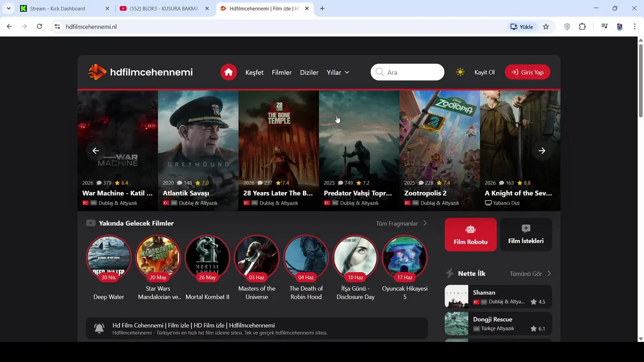Focus the Ara search field

pyautogui.click(x=408, y=72)
